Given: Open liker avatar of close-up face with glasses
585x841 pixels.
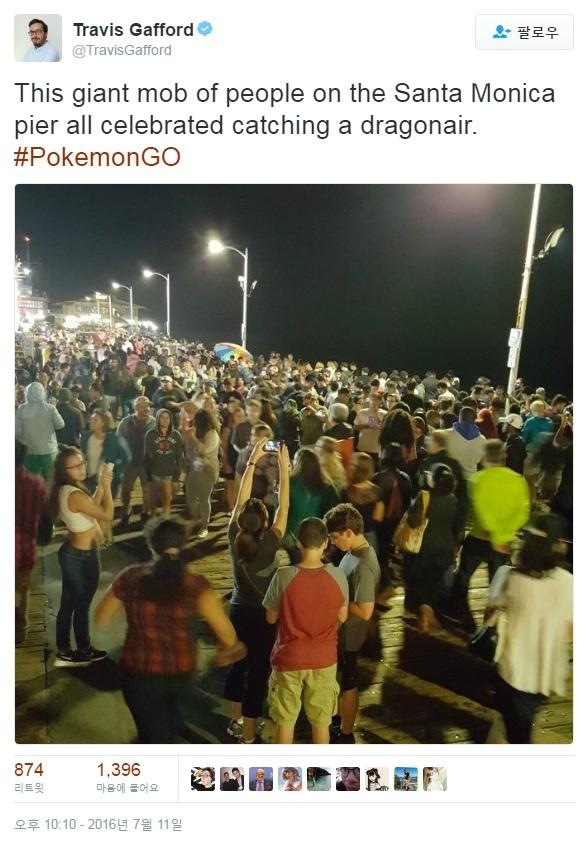Looking at the screenshot, I should (347, 779).
